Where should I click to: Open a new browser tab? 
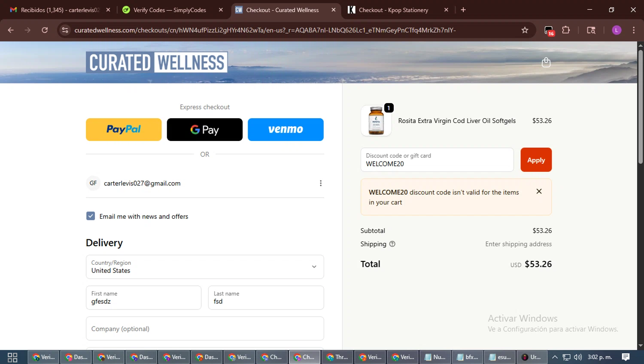tap(463, 10)
